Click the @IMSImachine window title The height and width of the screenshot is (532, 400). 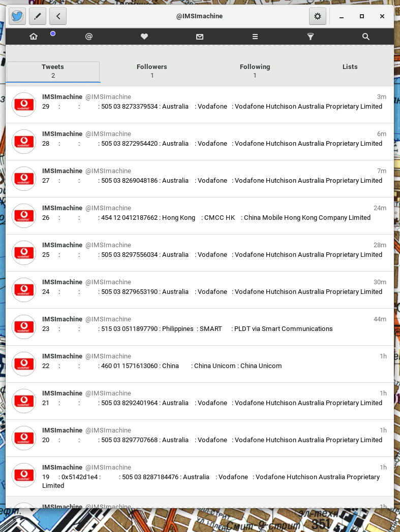tap(199, 16)
